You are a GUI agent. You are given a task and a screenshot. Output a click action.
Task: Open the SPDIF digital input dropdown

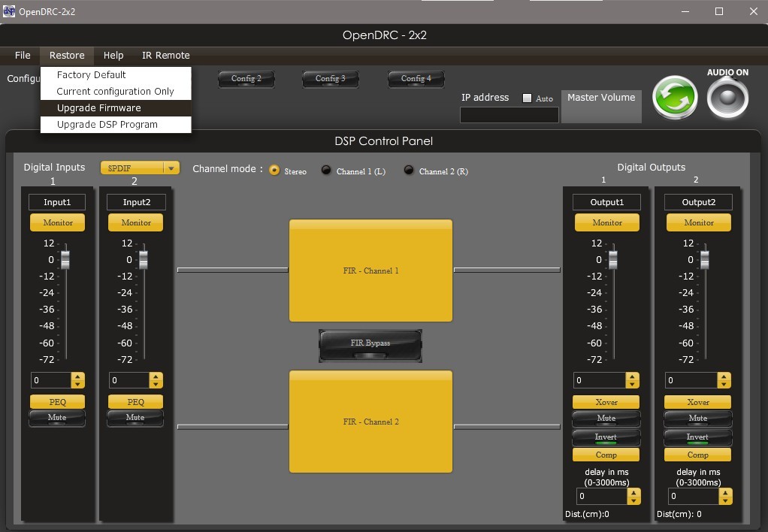click(x=140, y=168)
